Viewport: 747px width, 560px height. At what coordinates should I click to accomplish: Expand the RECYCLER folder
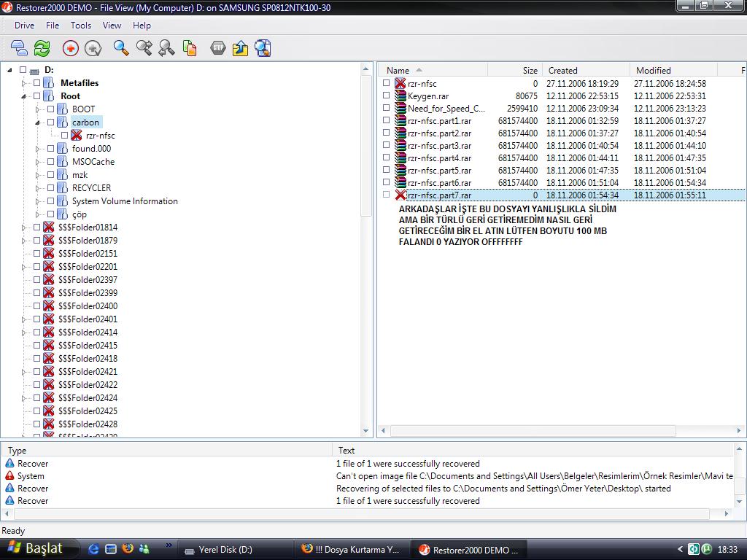38,188
